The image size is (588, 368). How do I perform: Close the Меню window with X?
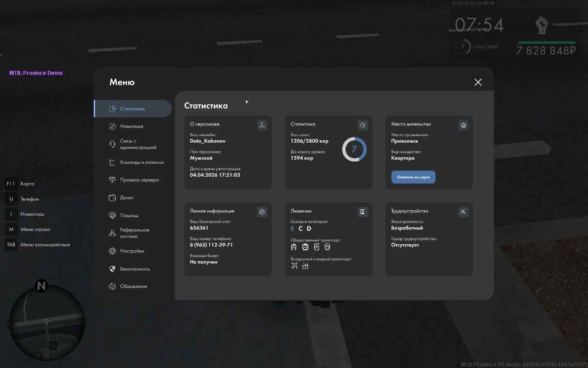point(478,82)
